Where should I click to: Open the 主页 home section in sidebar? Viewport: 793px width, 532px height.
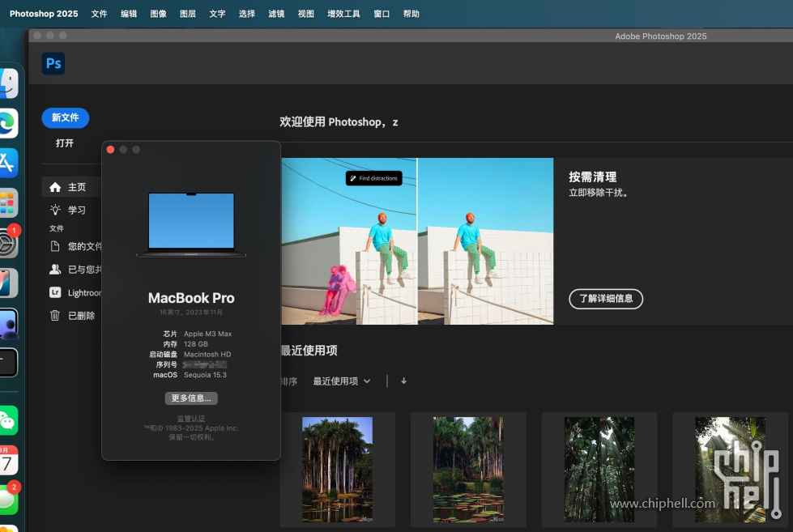pos(71,187)
